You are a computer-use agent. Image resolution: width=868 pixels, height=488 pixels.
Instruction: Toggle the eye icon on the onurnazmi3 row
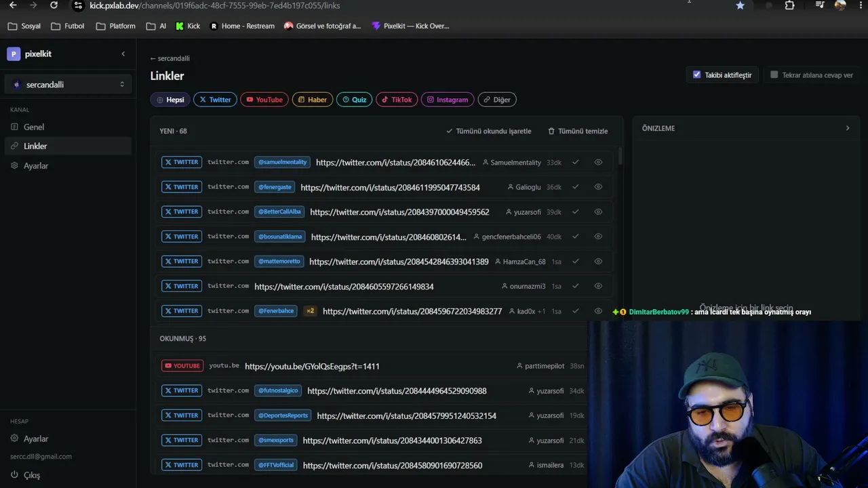(x=598, y=286)
